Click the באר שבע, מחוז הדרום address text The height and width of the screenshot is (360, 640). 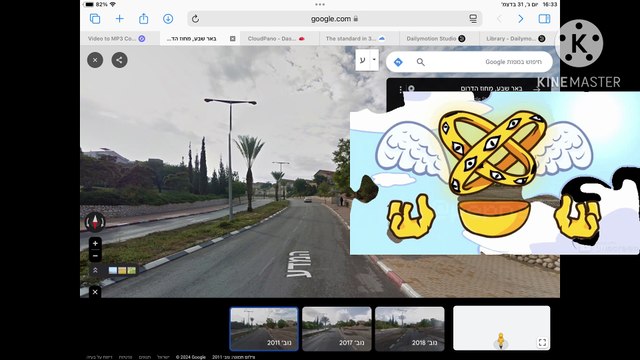click(x=491, y=89)
